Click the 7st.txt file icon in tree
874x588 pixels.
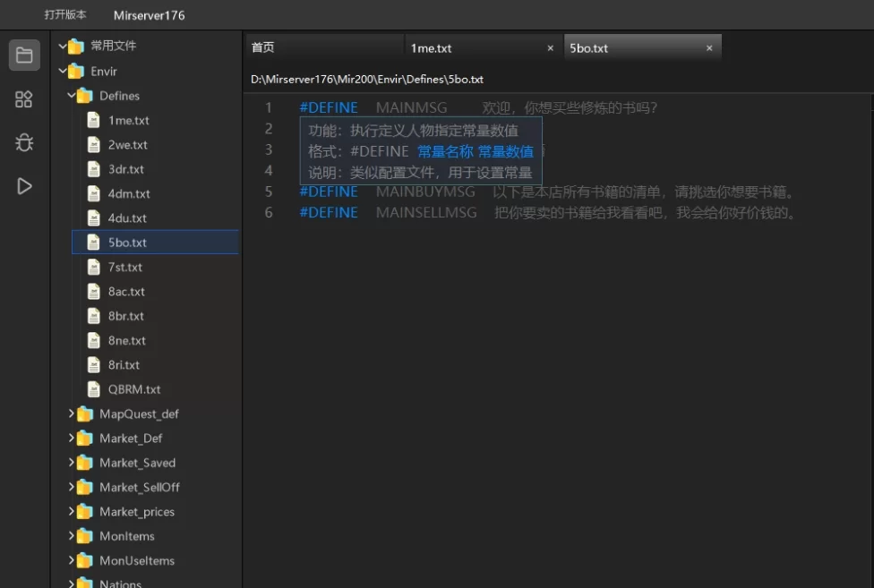coord(94,267)
